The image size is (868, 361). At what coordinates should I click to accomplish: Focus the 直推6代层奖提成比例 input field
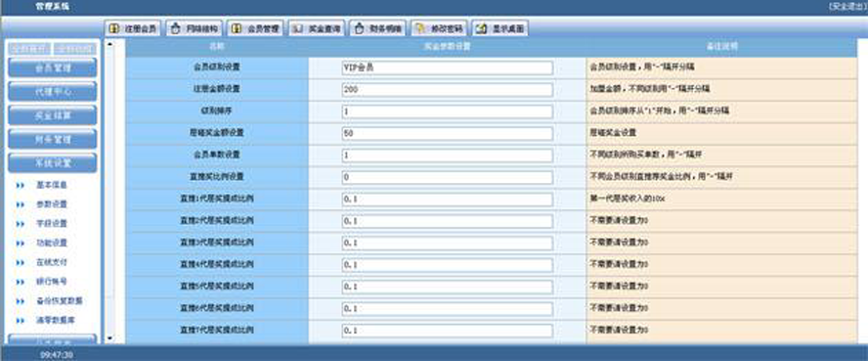pyautogui.click(x=448, y=309)
